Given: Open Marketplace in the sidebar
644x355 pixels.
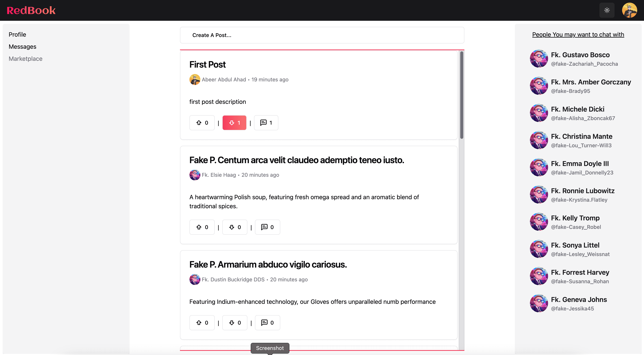Looking at the screenshot, I should click(x=25, y=59).
